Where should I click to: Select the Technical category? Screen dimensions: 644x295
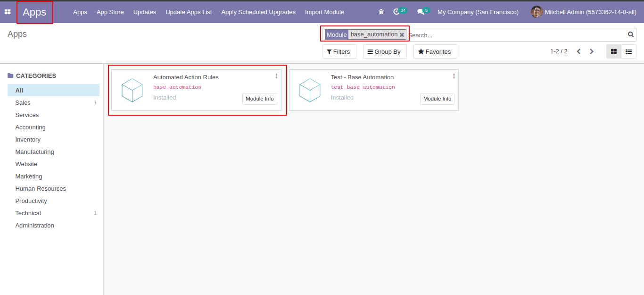point(53,213)
